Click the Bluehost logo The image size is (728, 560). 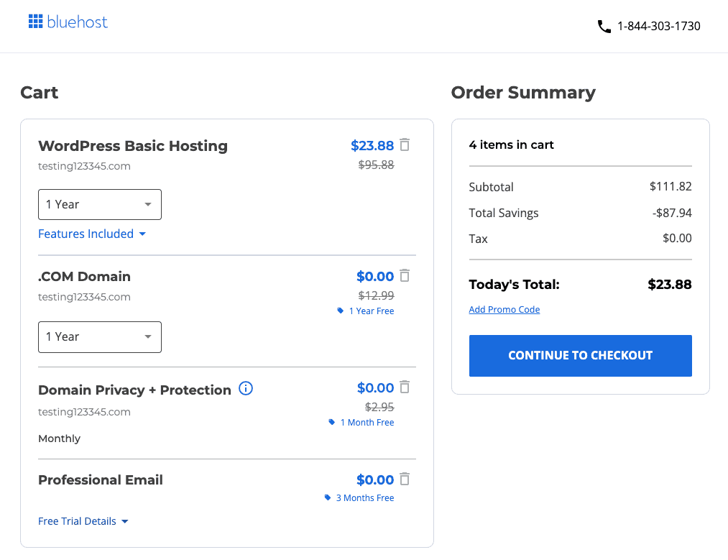click(x=68, y=22)
